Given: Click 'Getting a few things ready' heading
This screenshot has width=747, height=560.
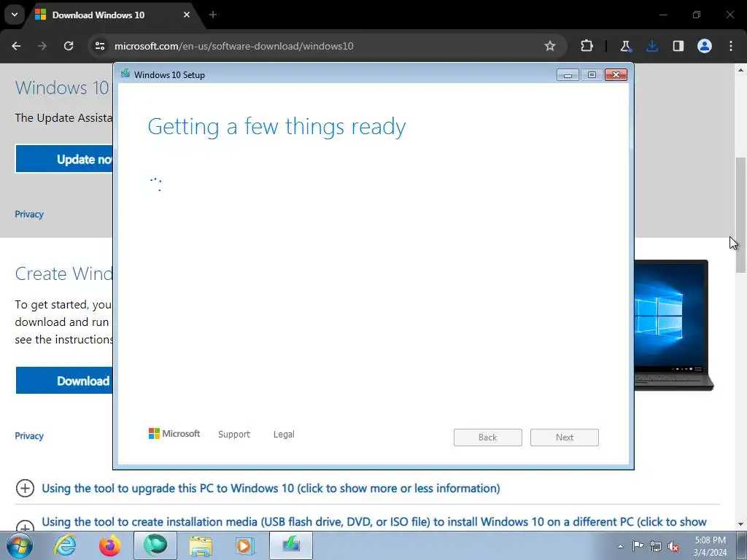Looking at the screenshot, I should point(276,127).
